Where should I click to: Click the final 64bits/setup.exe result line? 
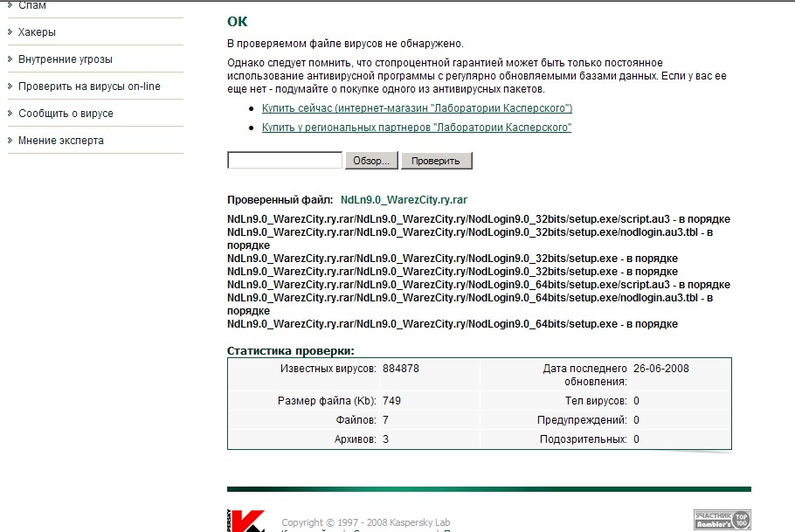(453, 324)
